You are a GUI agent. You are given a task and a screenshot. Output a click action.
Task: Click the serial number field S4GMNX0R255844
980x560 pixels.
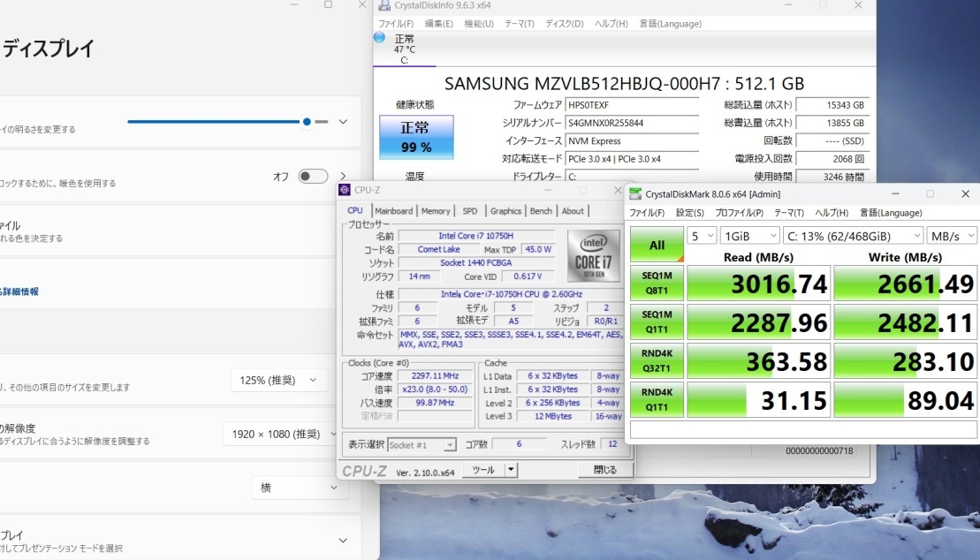[x=632, y=123]
